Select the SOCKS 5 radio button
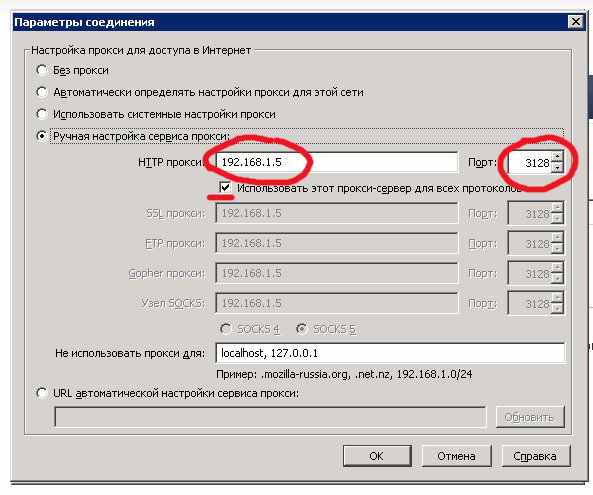Screen dimensions: 593x495 (x=301, y=329)
